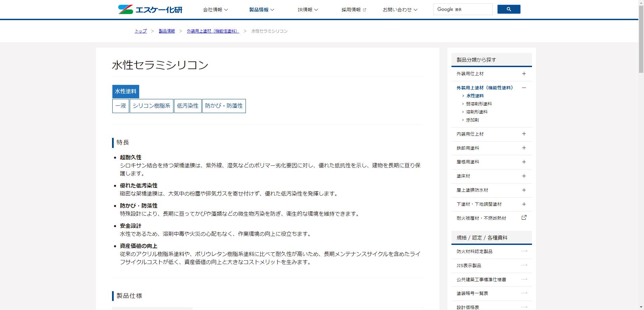
Task: Expand the 鉄部用塗料 category
Action: coord(524,148)
